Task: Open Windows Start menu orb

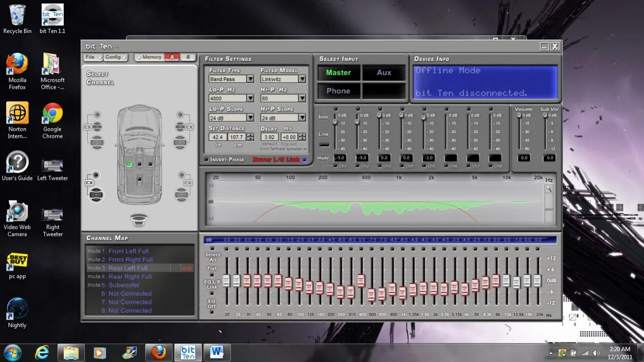Action: click(x=12, y=353)
